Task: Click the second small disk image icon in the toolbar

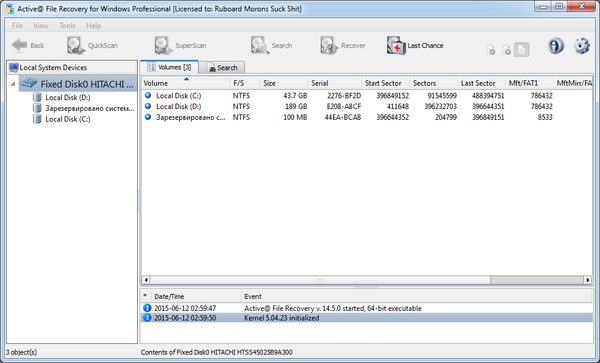Action: [x=506, y=50]
